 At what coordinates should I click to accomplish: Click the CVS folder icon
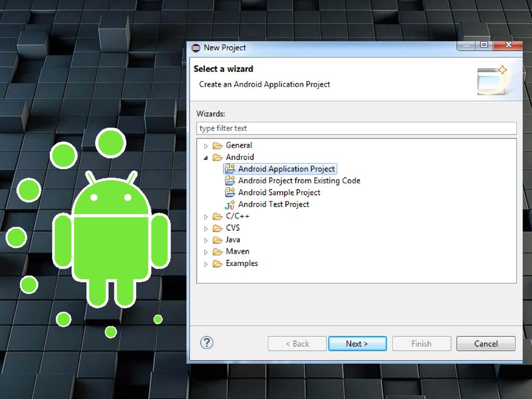218,229
